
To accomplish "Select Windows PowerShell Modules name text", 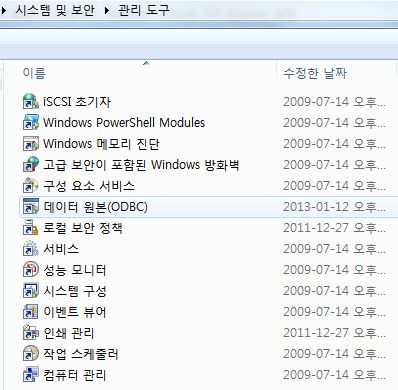I will click(124, 123).
